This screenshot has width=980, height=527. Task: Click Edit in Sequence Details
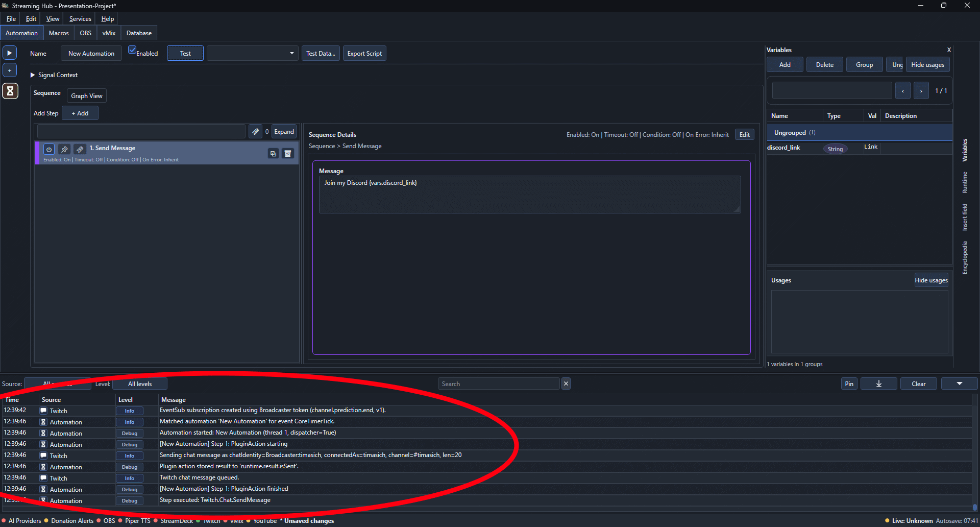click(x=745, y=135)
